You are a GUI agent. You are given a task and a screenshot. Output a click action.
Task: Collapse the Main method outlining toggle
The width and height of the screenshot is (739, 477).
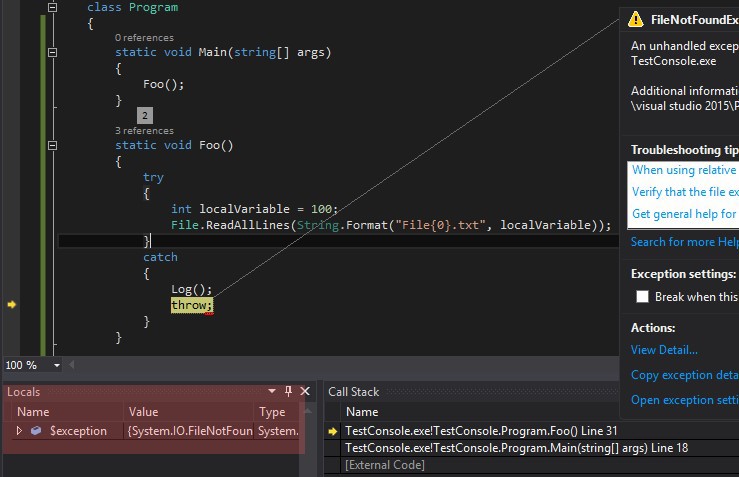pyautogui.click(x=53, y=52)
